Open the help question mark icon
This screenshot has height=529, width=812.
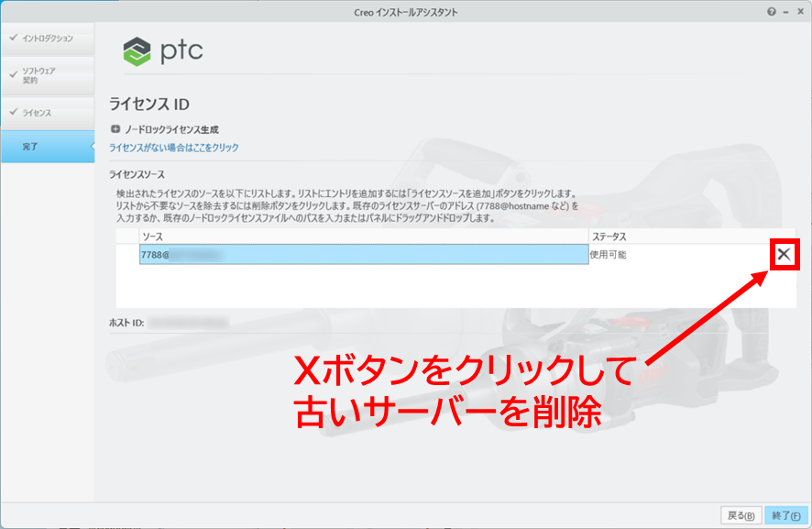click(x=772, y=12)
